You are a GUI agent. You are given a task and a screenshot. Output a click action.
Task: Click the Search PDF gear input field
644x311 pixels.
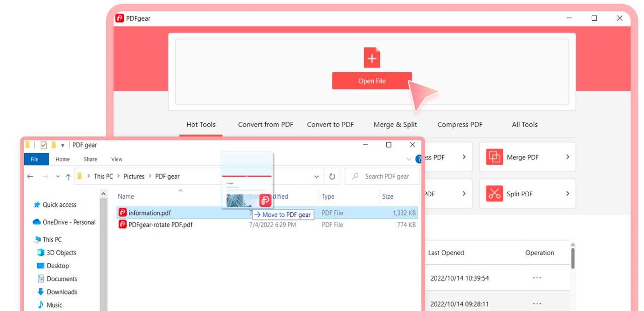point(382,176)
